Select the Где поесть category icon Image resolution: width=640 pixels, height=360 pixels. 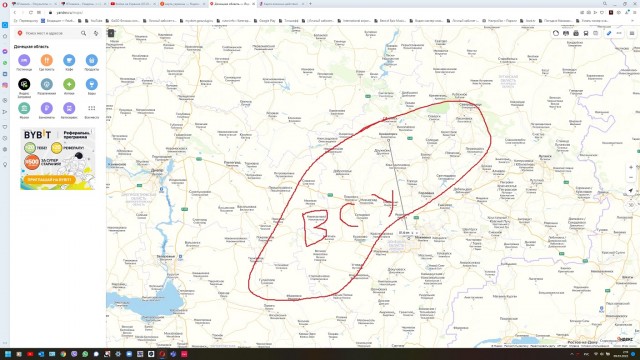pos(47,60)
